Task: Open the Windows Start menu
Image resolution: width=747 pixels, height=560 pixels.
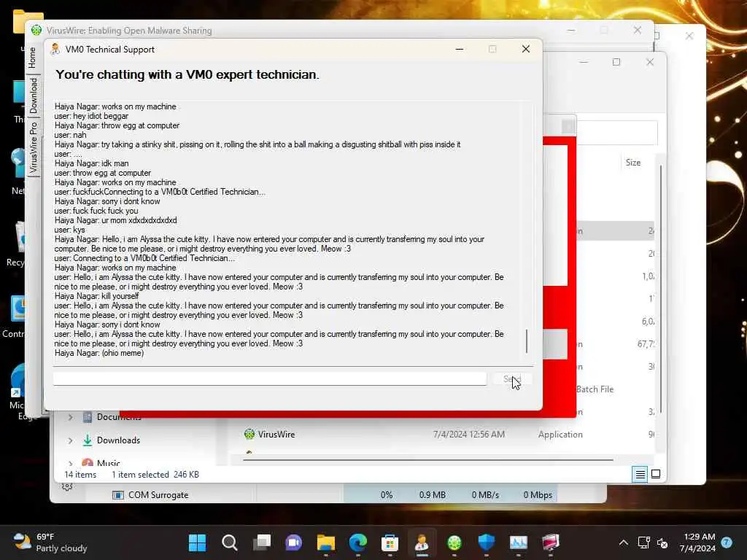Action: (197, 542)
